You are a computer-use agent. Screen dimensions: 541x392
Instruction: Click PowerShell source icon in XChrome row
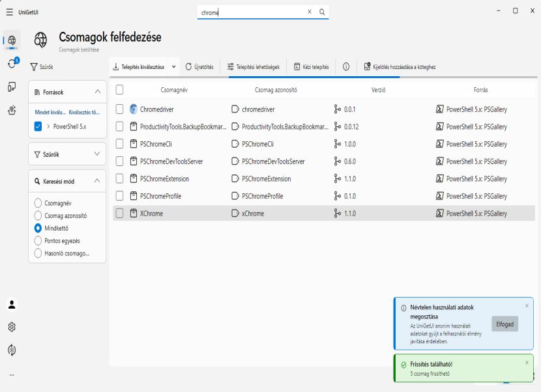[x=439, y=214]
